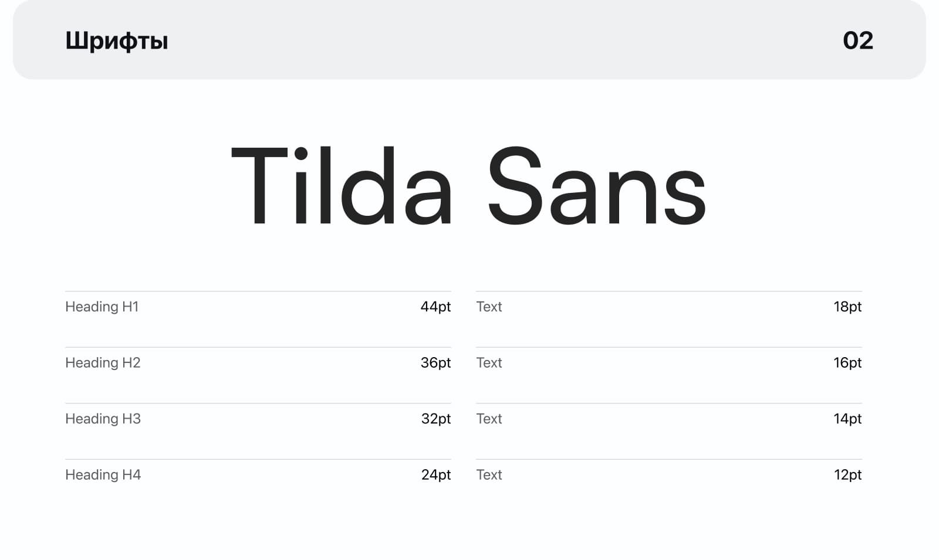
Task: Select the Heading H3 label
Action: click(x=103, y=419)
